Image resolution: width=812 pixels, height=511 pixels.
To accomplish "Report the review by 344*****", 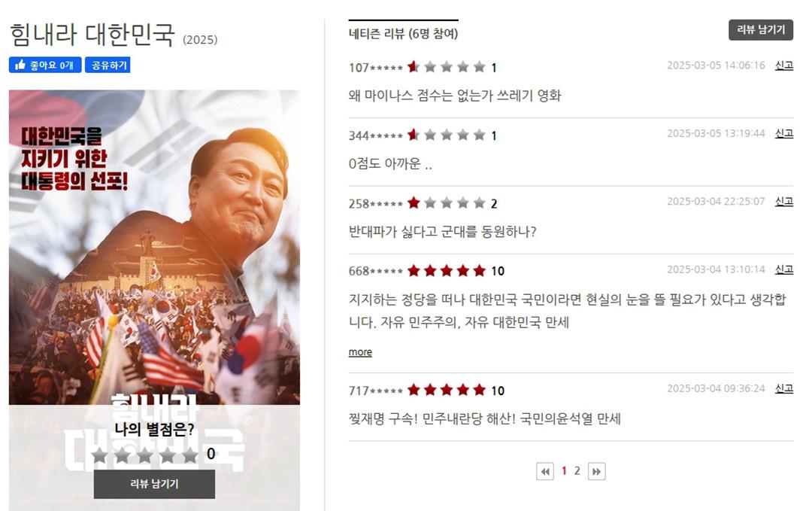I will click(x=784, y=133).
